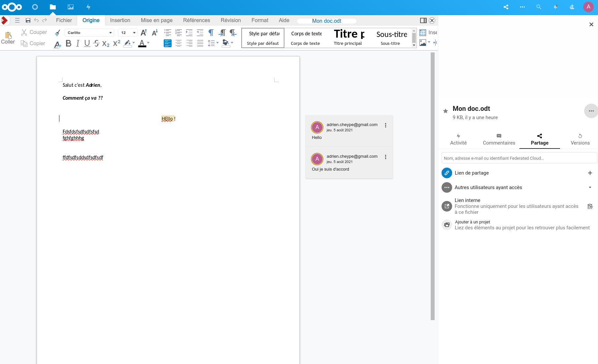
Task: Clear direct formatting icon
Action: click(x=57, y=44)
